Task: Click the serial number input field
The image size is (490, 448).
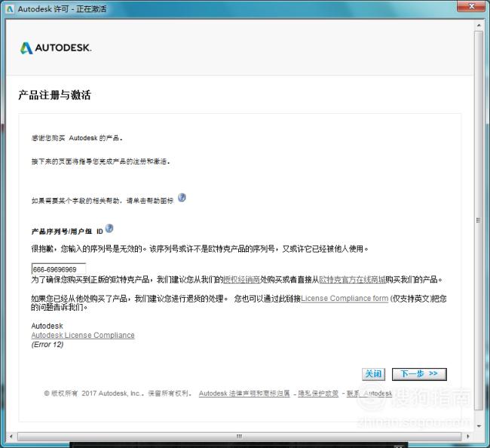Action: click(x=59, y=268)
